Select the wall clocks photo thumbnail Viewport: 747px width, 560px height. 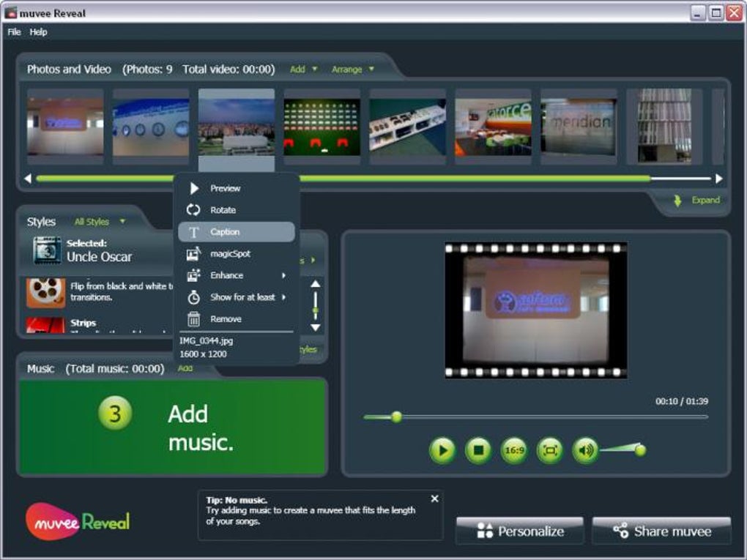coord(151,126)
